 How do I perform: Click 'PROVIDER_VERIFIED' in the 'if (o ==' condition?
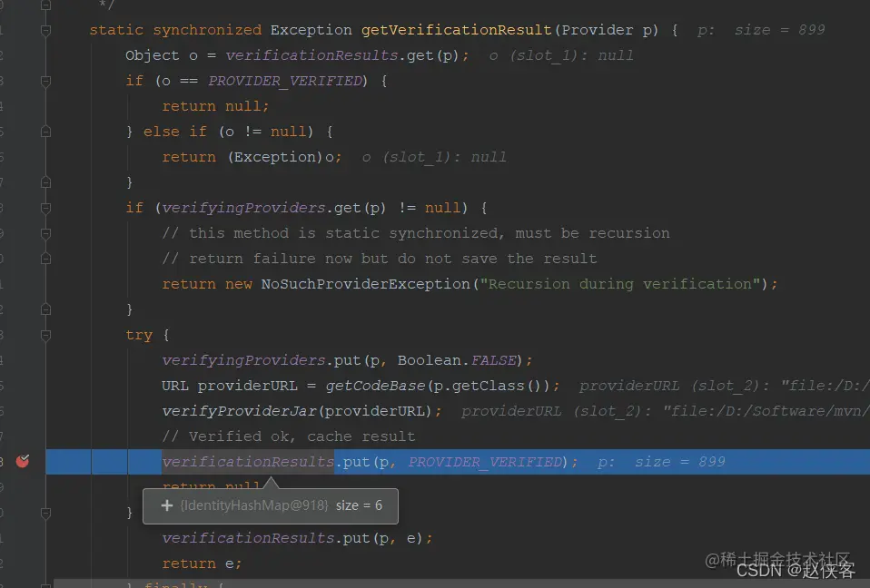pyautogui.click(x=285, y=81)
